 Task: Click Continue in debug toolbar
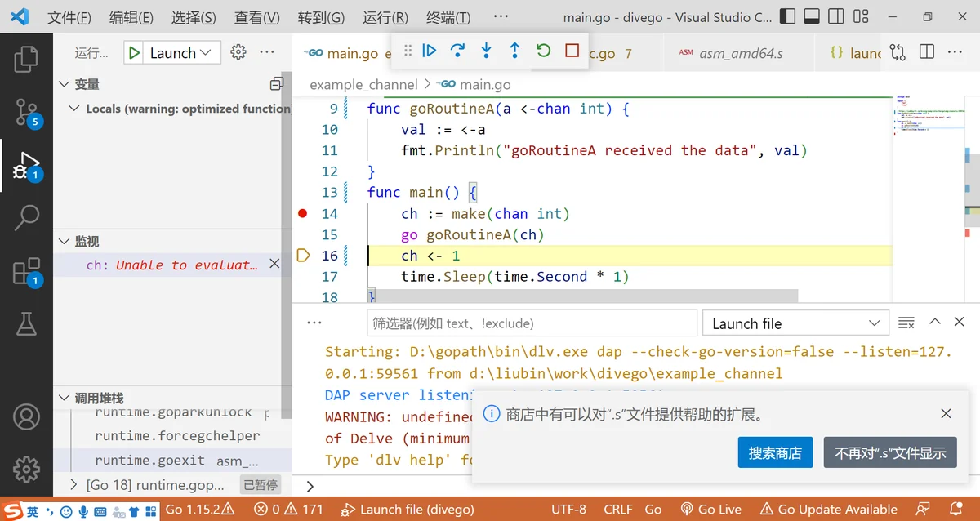pyautogui.click(x=430, y=51)
